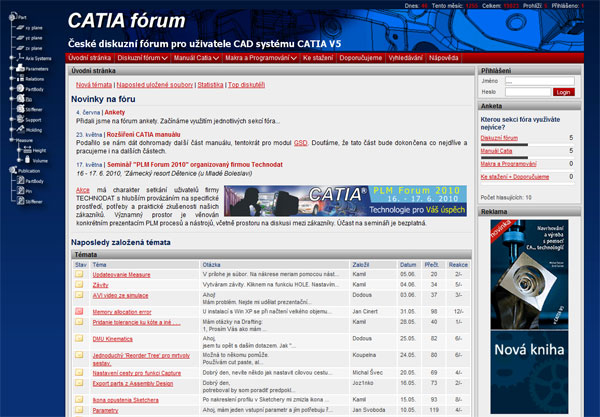Click the Parameters icon in sidebar
600x417 pixels.
18,68
